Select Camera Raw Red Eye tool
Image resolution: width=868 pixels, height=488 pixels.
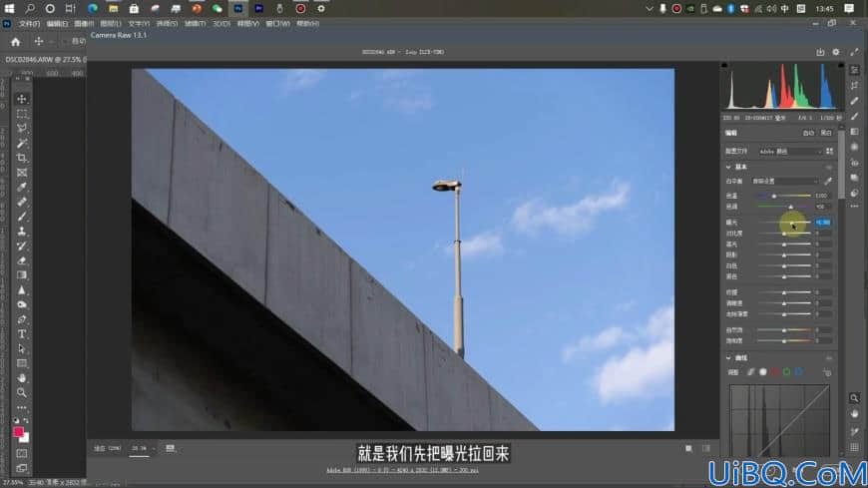(x=855, y=163)
